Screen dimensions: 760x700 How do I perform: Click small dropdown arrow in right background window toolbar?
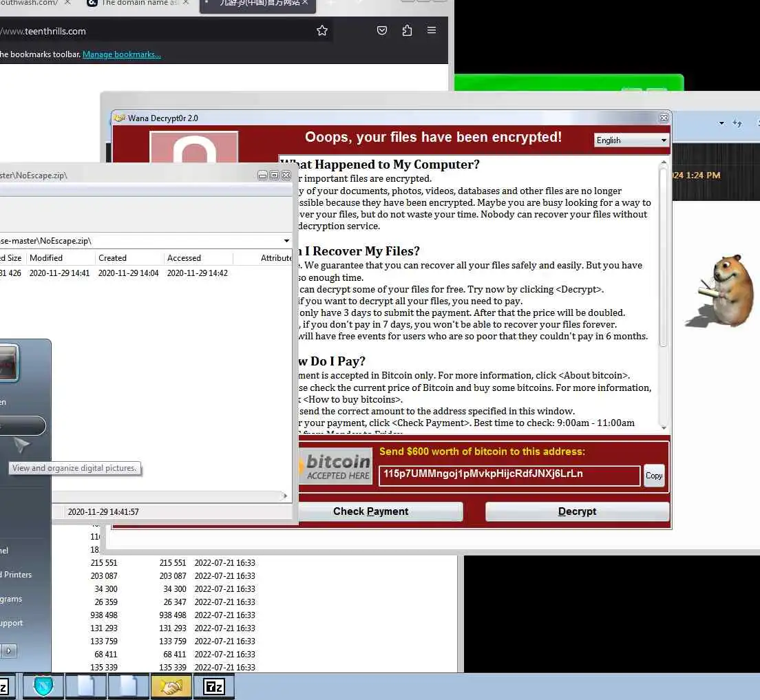tap(721, 123)
